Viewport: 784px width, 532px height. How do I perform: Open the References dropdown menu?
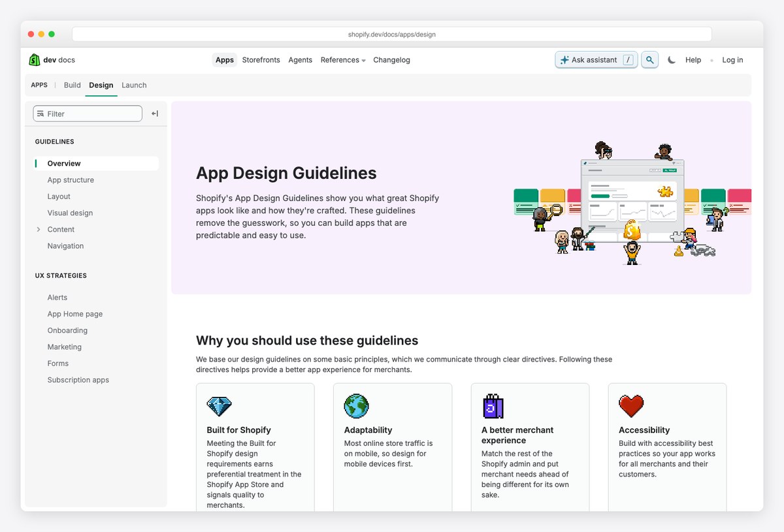coord(343,60)
